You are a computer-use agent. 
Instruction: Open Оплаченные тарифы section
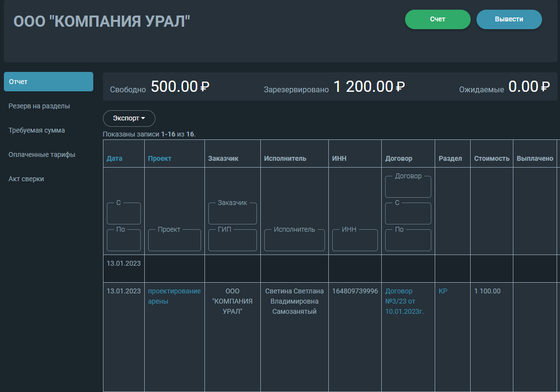click(42, 155)
